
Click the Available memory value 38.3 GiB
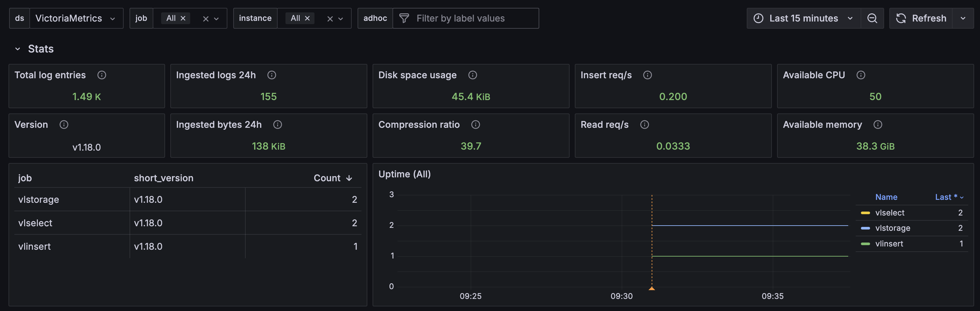coord(875,146)
